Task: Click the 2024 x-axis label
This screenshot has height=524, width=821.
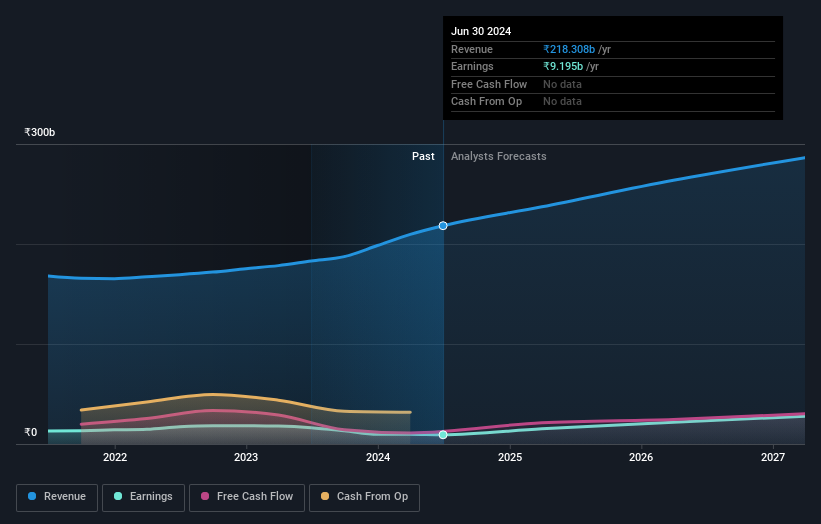Action: click(x=378, y=458)
